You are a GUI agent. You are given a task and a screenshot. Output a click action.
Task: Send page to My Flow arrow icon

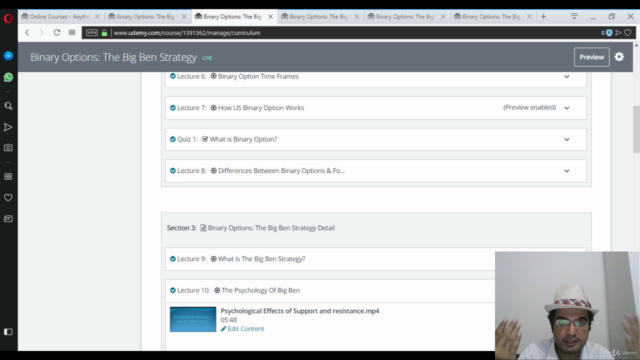tap(618, 33)
